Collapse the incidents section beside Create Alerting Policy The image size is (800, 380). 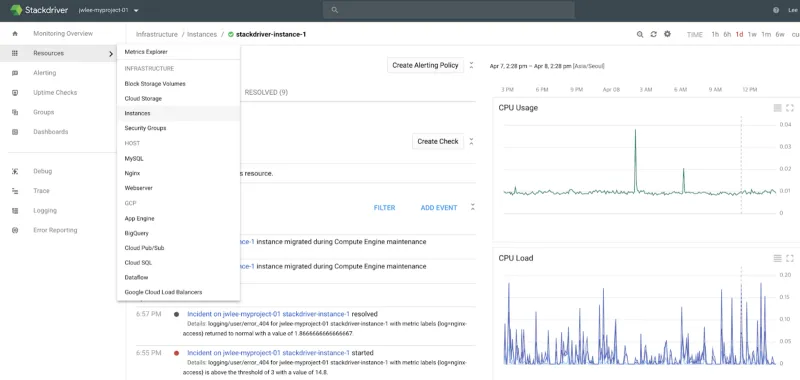click(472, 65)
